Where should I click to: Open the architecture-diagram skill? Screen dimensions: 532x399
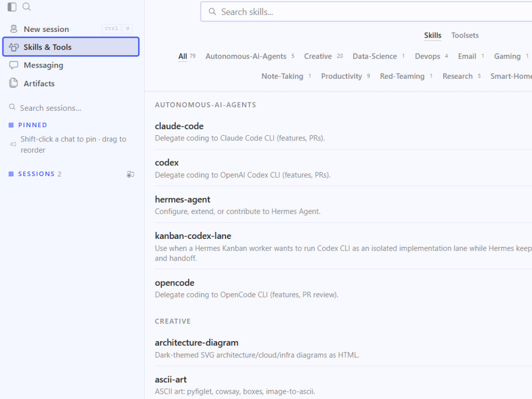196,343
